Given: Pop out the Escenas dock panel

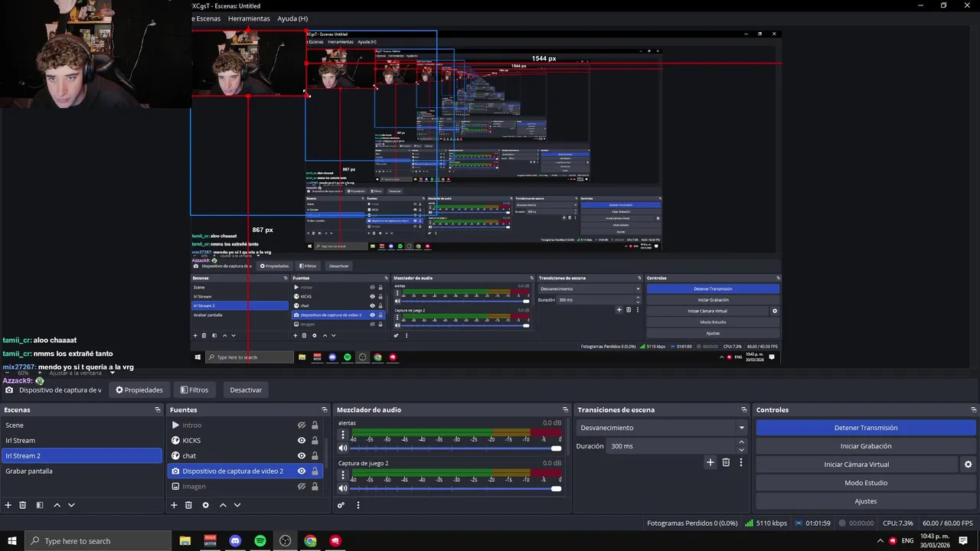Looking at the screenshot, I should tap(158, 410).
